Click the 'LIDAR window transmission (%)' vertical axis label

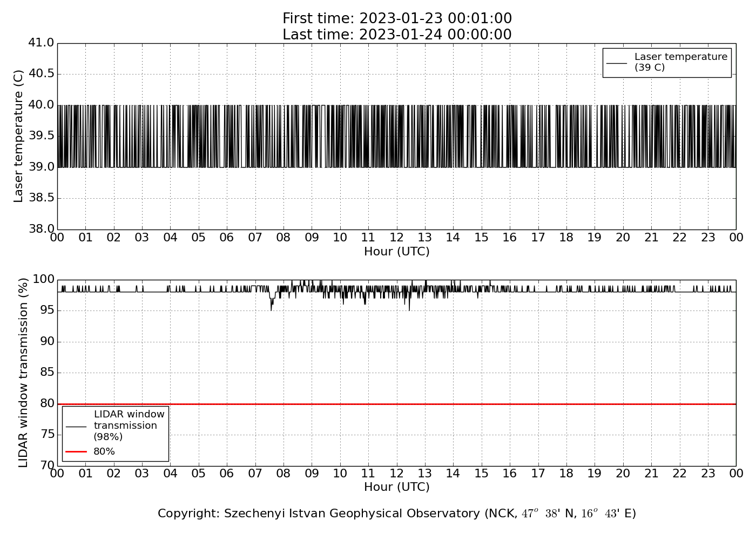pos(23,373)
